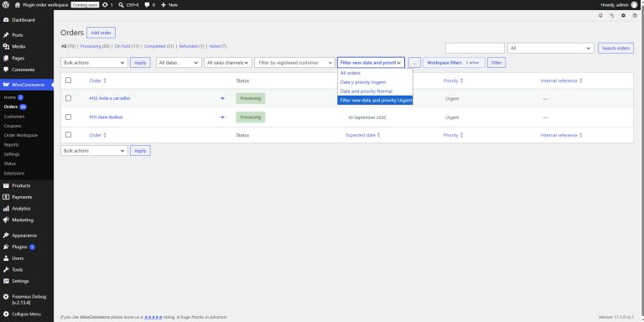The image size is (644, 322).
Task: Show Processing (20) orders link
Action: tap(95, 46)
